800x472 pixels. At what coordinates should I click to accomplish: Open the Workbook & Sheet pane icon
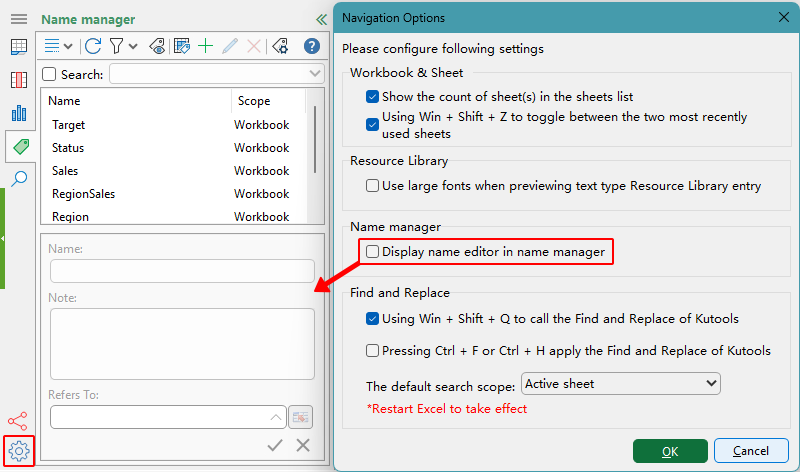tap(19, 47)
